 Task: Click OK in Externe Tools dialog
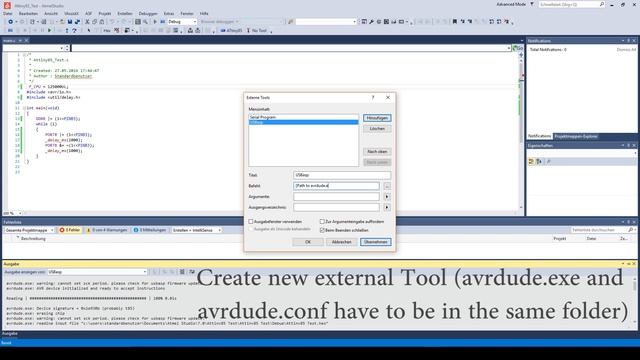tap(308, 242)
